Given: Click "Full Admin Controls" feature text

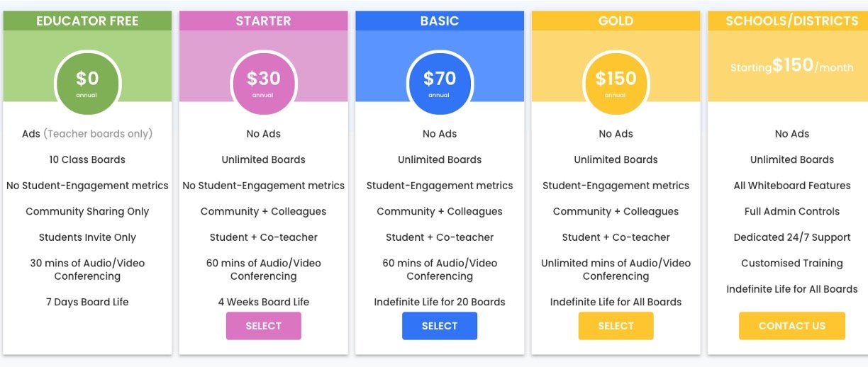Looking at the screenshot, I should click(791, 211).
